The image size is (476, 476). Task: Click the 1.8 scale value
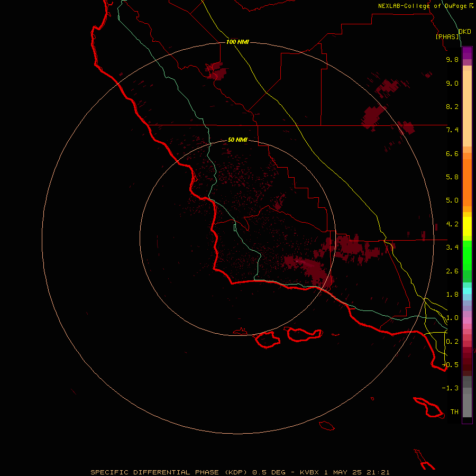coord(452,295)
